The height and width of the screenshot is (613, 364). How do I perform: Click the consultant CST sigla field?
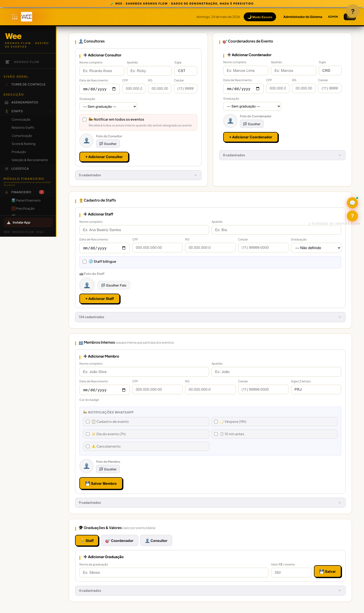(x=186, y=71)
